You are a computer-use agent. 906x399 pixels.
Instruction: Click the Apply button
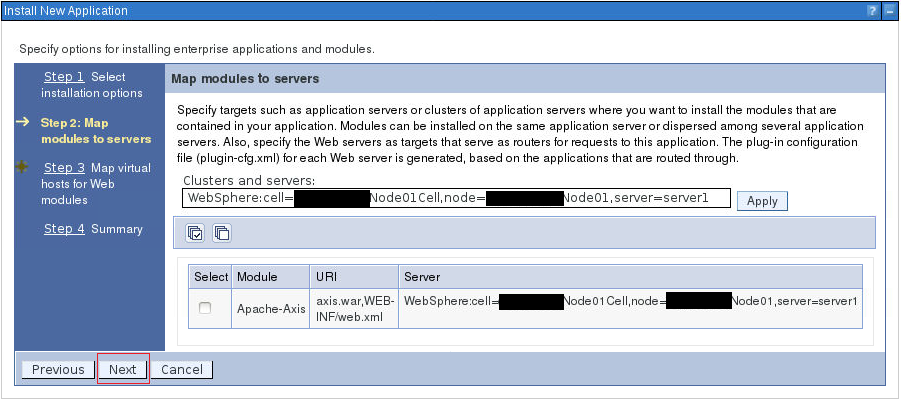[762, 201]
